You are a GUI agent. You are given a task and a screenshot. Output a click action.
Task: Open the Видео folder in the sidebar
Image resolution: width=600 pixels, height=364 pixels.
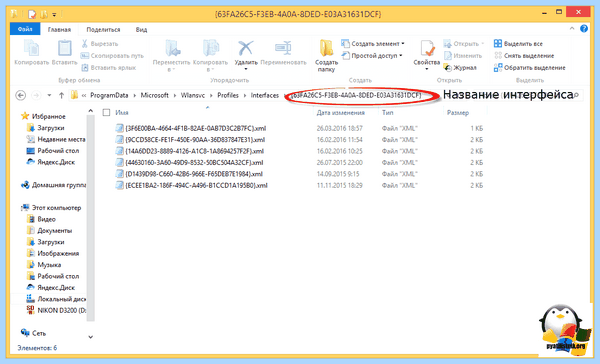pyautogui.click(x=41, y=219)
